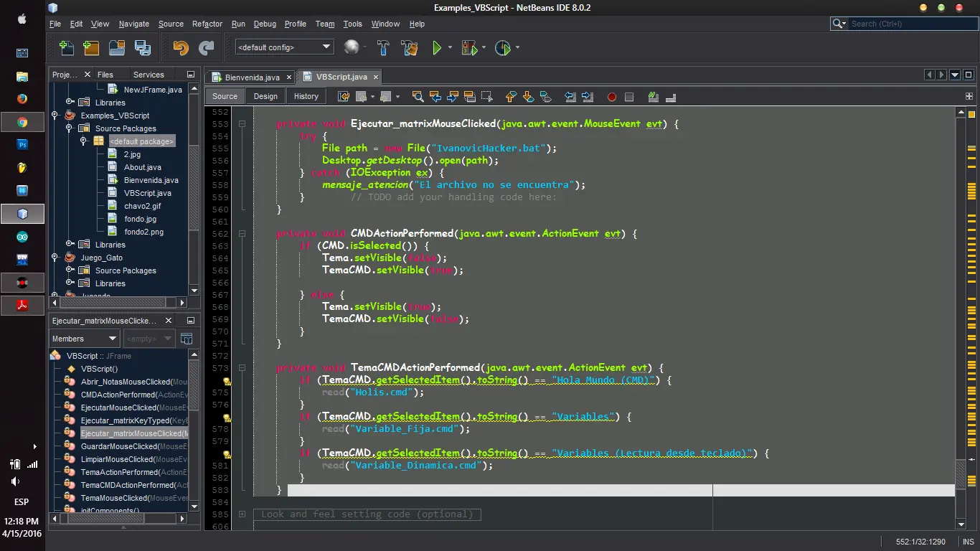Open Chrome from the taskbar

pos(22,122)
